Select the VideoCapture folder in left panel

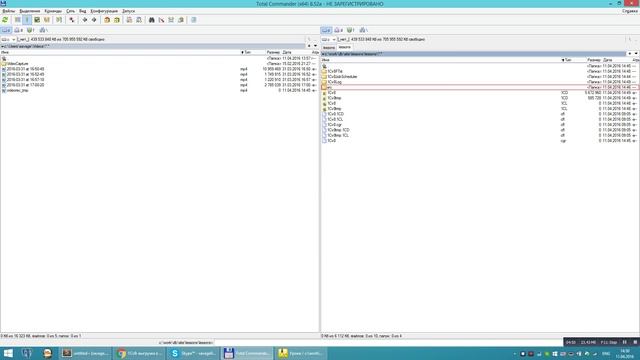tap(18, 64)
